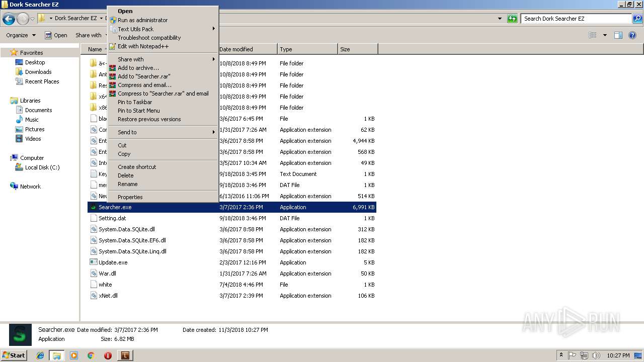Open the view options dropdown arrow

coord(605,35)
